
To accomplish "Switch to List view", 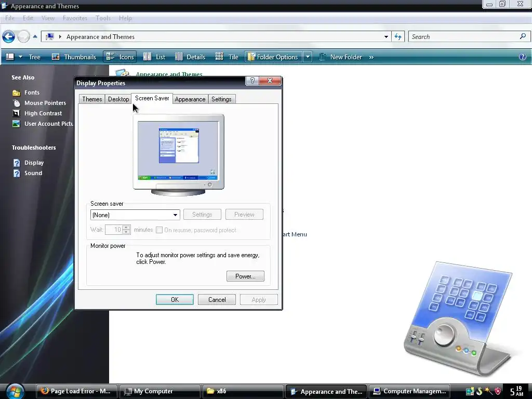I will coord(154,57).
